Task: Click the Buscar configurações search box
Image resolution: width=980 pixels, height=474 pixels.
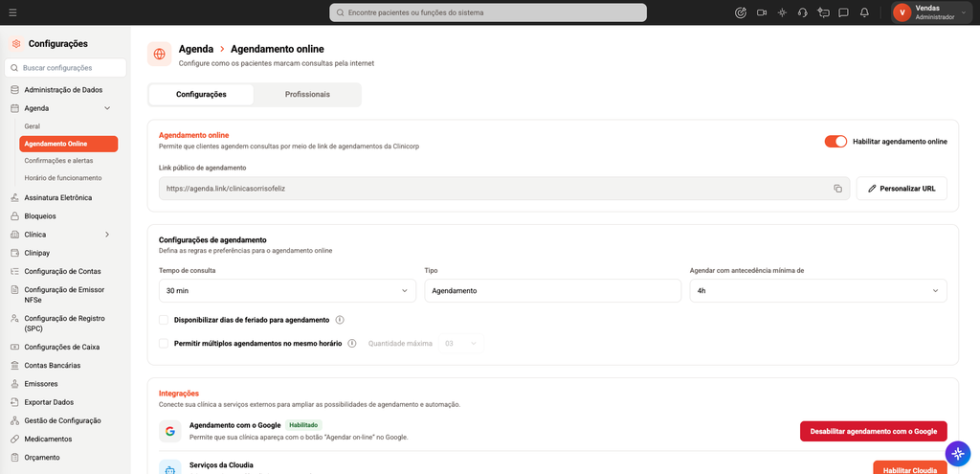Action: click(65, 68)
